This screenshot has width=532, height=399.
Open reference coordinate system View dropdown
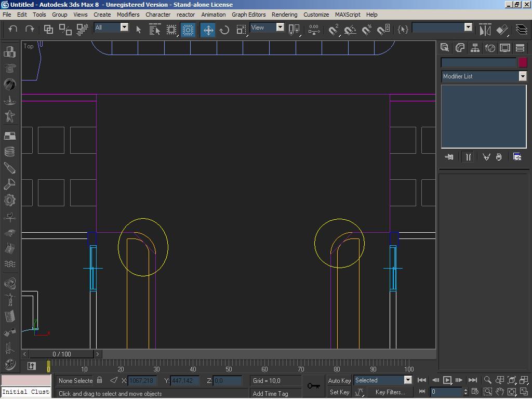[x=280, y=27]
